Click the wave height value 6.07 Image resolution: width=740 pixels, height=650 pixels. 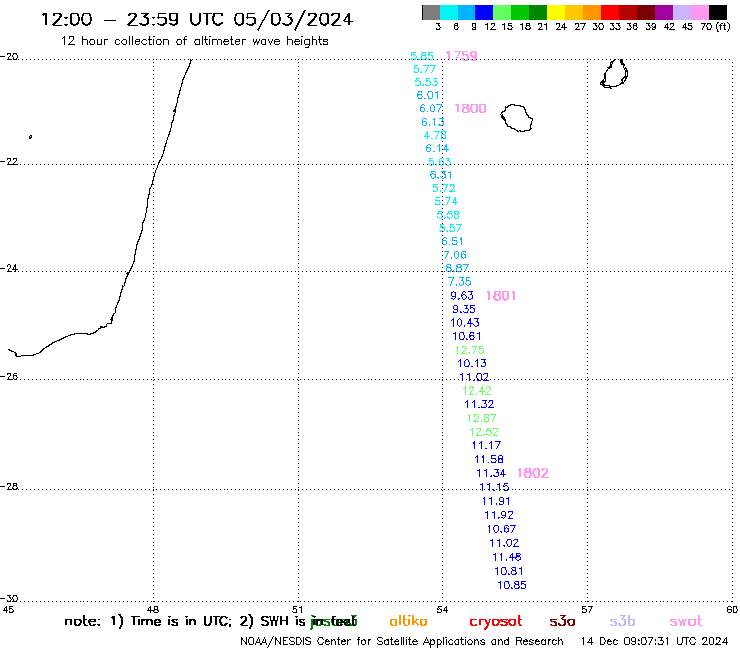click(x=431, y=109)
